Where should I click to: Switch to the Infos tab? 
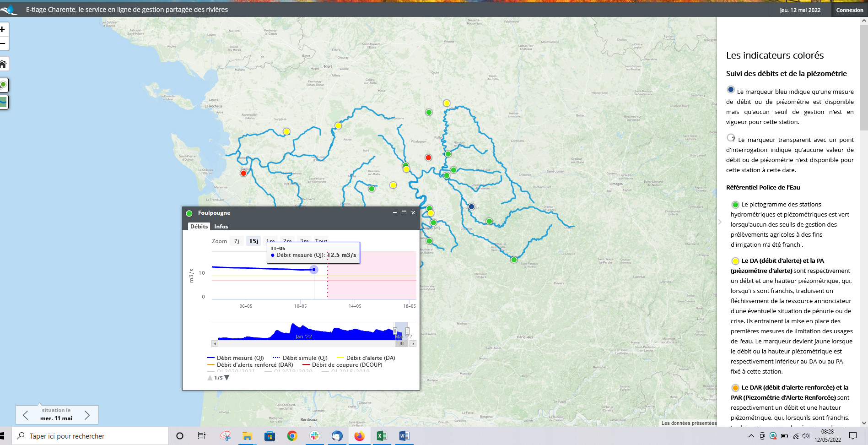pos(221,227)
